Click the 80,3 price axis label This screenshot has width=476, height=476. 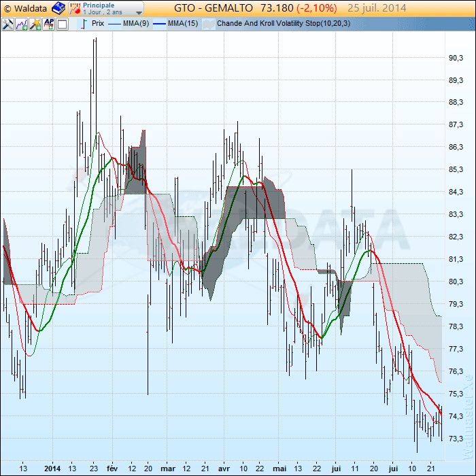pos(456,282)
